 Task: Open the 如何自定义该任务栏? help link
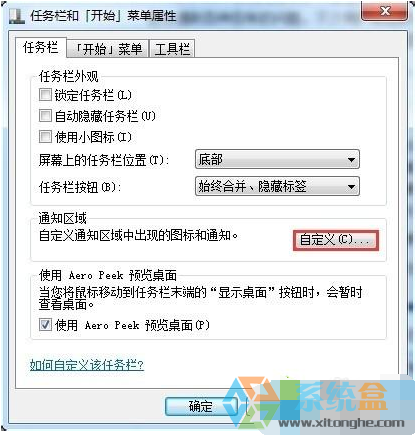(x=87, y=365)
